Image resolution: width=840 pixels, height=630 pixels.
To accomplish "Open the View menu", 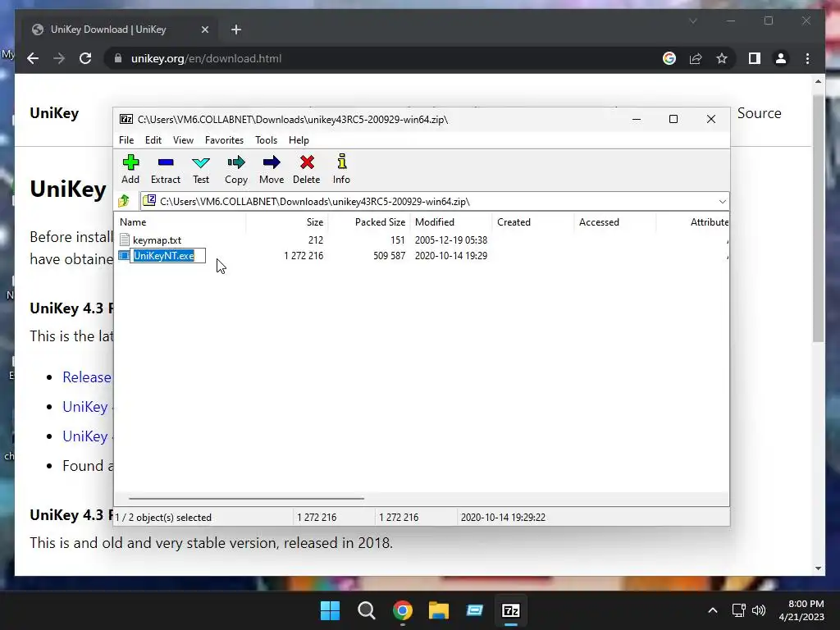I will [183, 139].
